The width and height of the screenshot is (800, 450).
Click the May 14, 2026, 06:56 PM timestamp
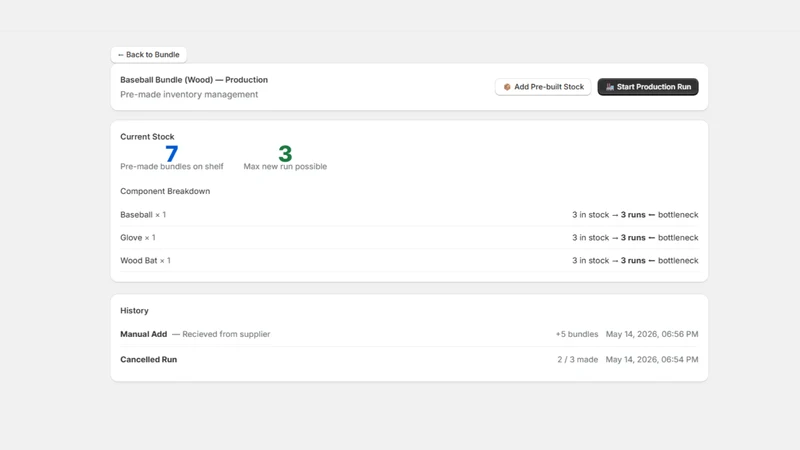coord(652,334)
